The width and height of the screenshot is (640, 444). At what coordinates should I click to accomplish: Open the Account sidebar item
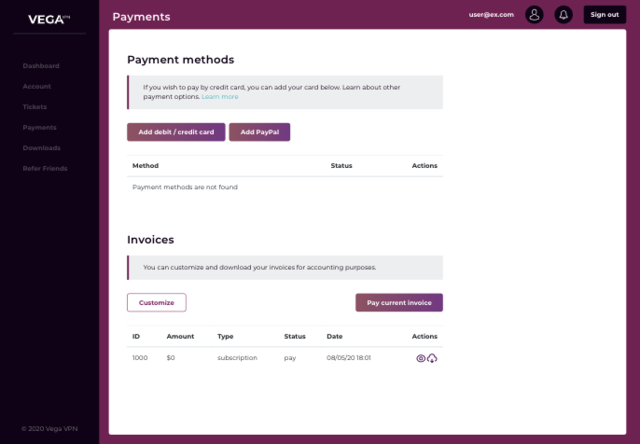(x=36, y=86)
